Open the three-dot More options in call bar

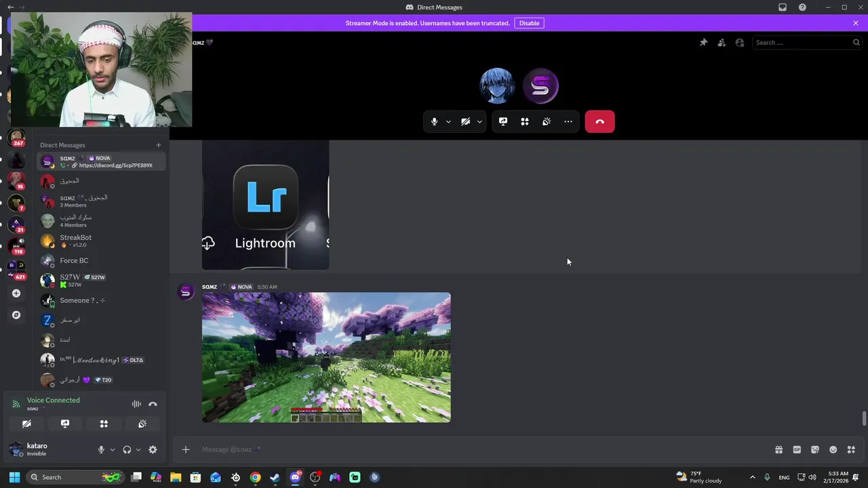point(568,121)
